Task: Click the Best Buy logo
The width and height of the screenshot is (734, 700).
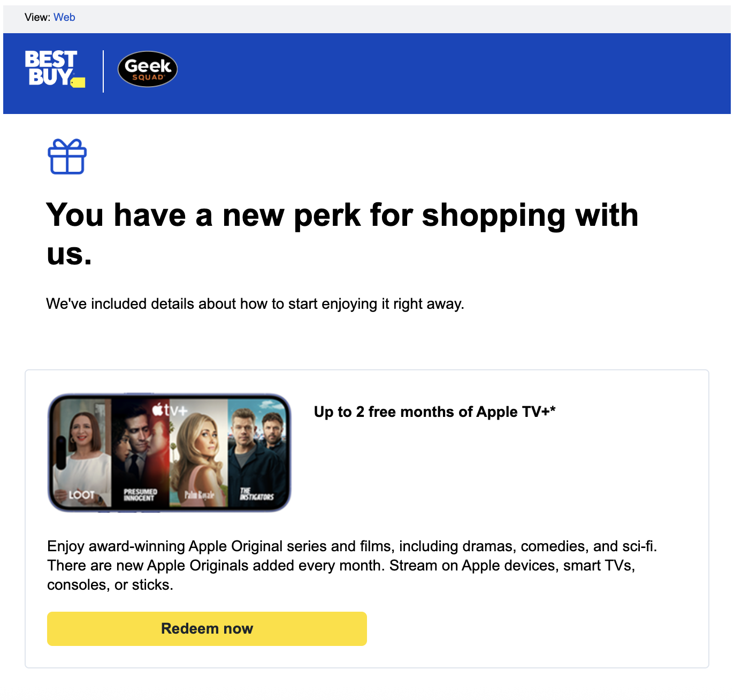Action: click(55, 69)
